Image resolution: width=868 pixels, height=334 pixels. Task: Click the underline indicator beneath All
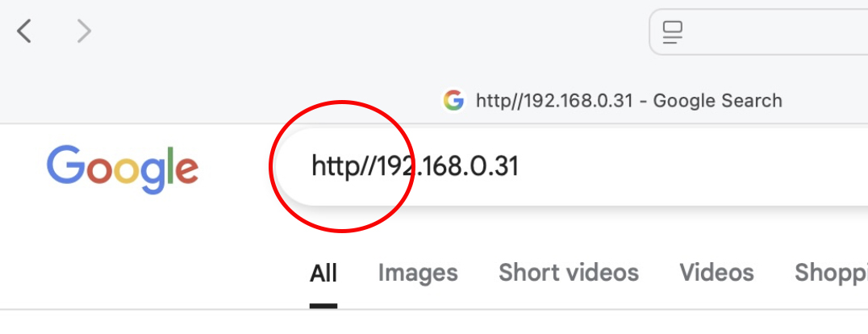coord(323,306)
